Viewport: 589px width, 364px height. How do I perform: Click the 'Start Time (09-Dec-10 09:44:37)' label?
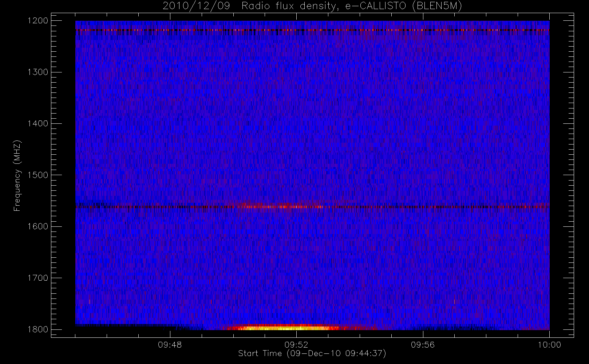pyautogui.click(x=312, y=353)
